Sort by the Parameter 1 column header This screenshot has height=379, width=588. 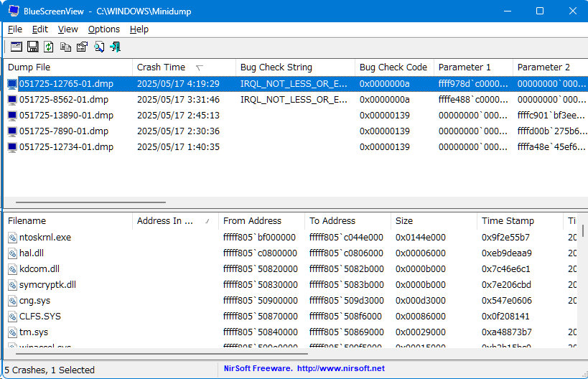[x=473, y=67]
